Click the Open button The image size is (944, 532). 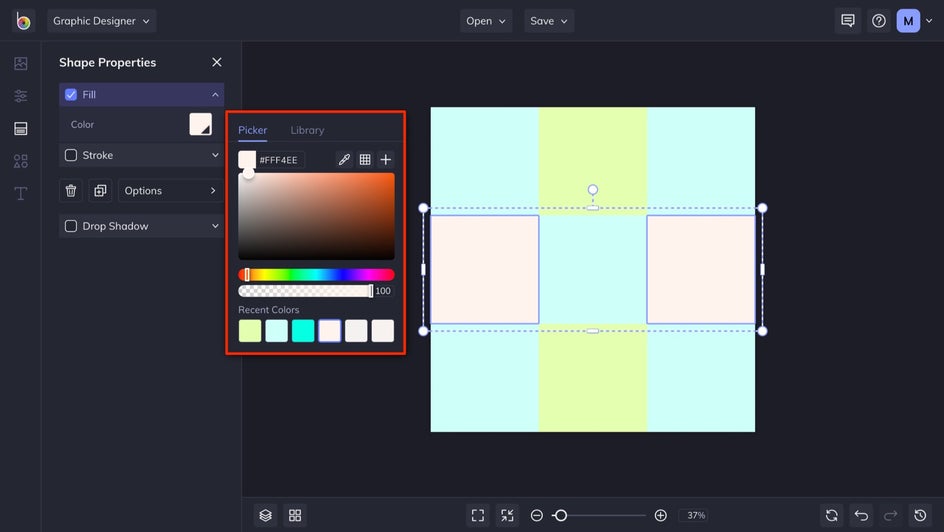[x=486, y=21]
